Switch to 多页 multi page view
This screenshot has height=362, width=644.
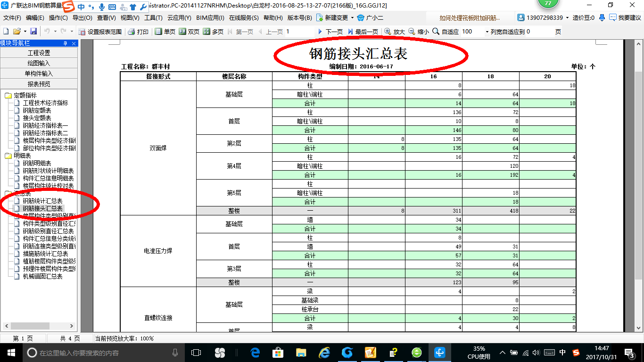pos(213,32)
